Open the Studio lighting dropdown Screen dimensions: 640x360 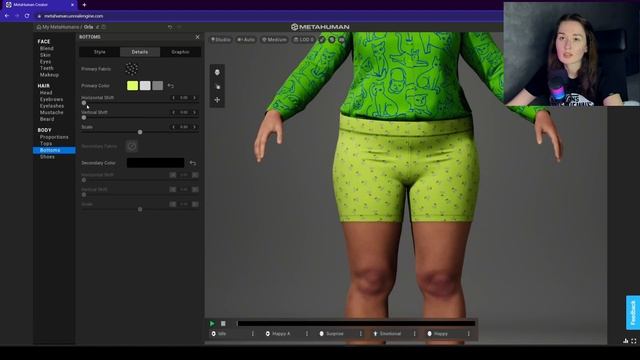[221, 40]
